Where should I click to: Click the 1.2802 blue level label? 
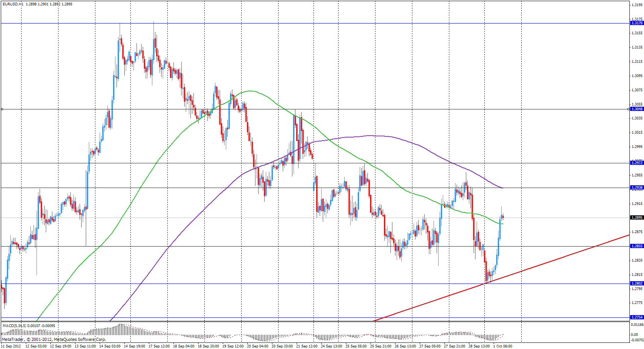pyautogui.click(x=637, y=284)
